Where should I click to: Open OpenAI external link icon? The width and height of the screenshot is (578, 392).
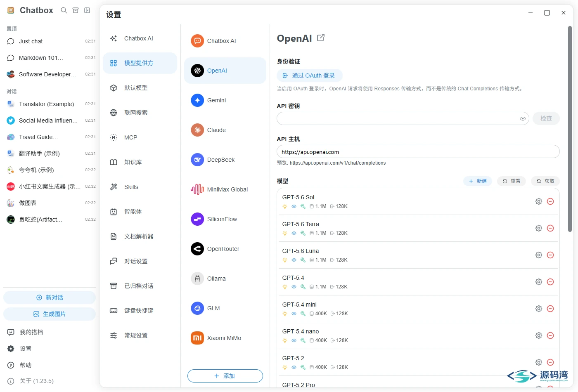click(321, 38)
